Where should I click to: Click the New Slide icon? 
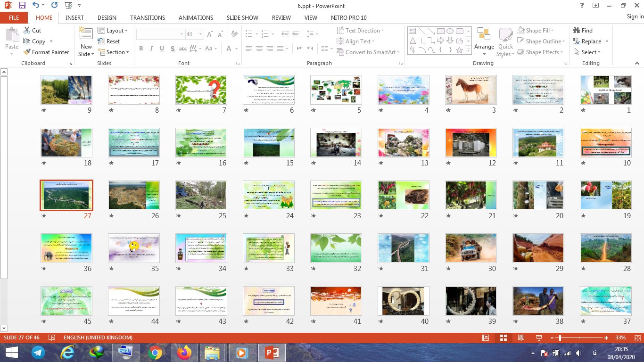[86, 34]
